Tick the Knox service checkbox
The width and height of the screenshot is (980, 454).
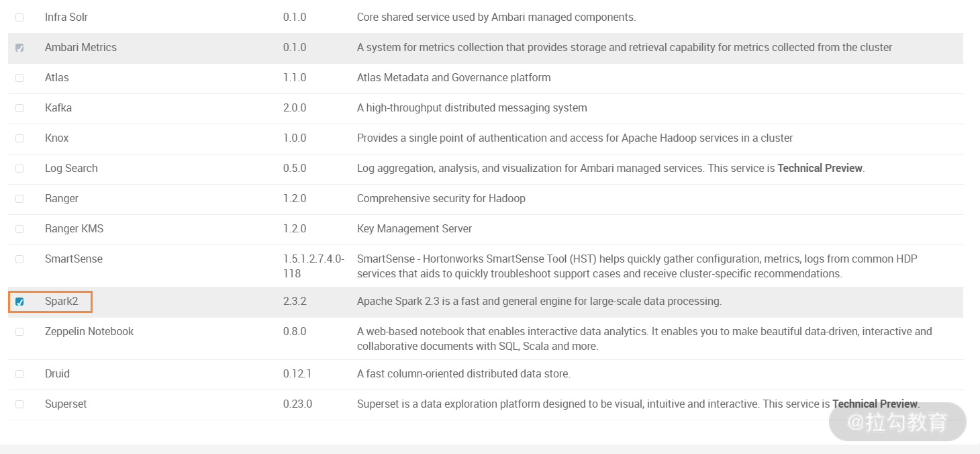(19, 138)
